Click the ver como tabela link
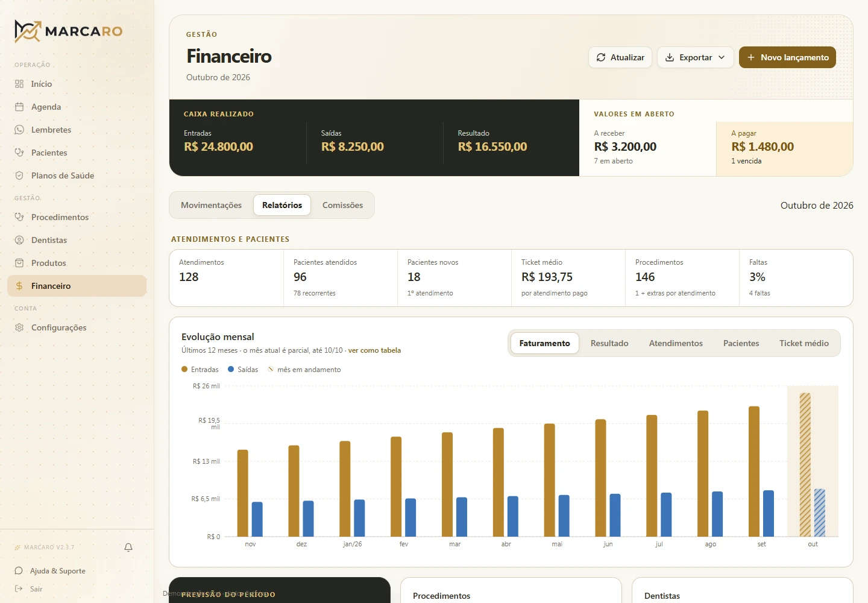 click(x=374, y=350)
